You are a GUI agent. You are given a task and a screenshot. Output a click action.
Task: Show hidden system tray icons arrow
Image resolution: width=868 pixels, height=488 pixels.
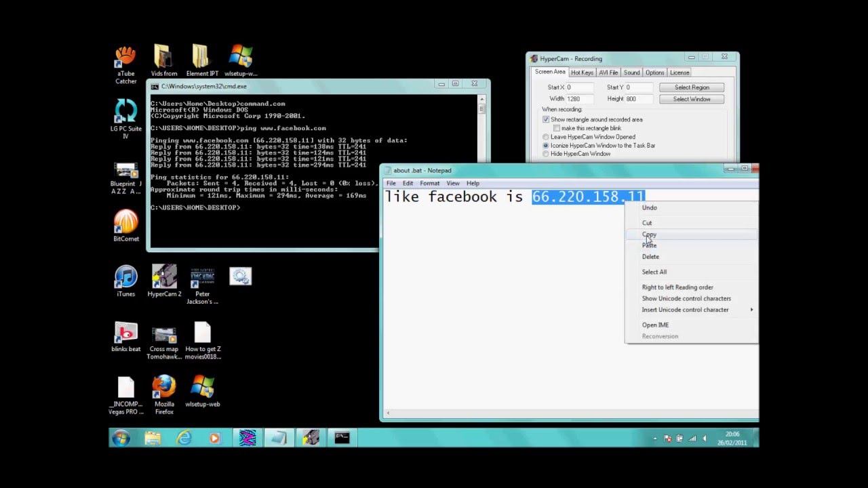(x=654, y=439)
